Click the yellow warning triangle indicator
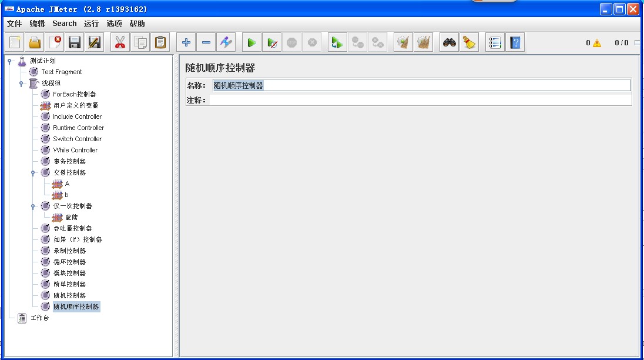Image resolution: width=644 pixels, height=360 pixels. tap(597, 43)
